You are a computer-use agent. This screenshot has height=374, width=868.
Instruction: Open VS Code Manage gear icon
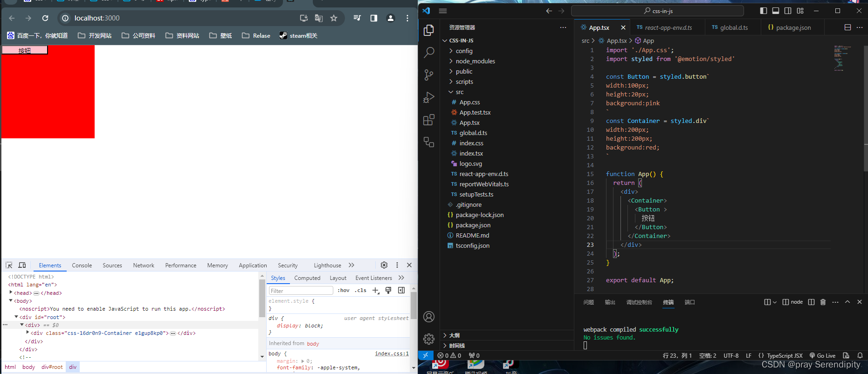(x=429, y=339)
